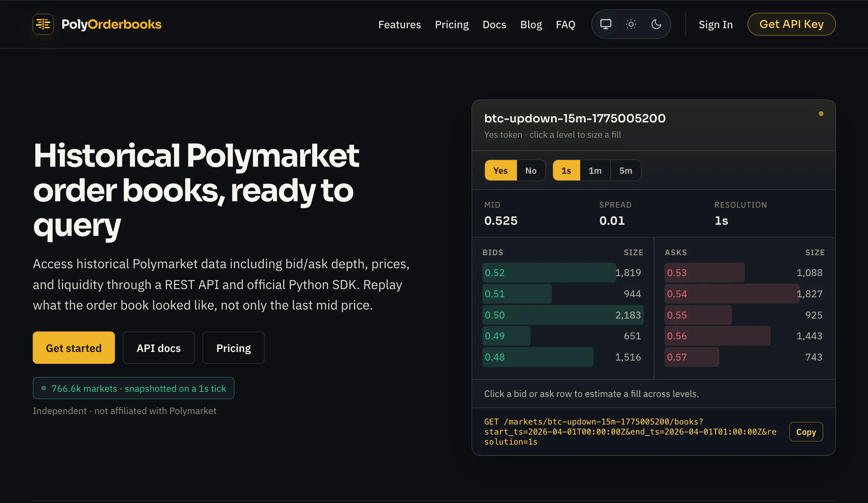
Task: Click the orange status dot in order book card
Action: pos(821,114)
